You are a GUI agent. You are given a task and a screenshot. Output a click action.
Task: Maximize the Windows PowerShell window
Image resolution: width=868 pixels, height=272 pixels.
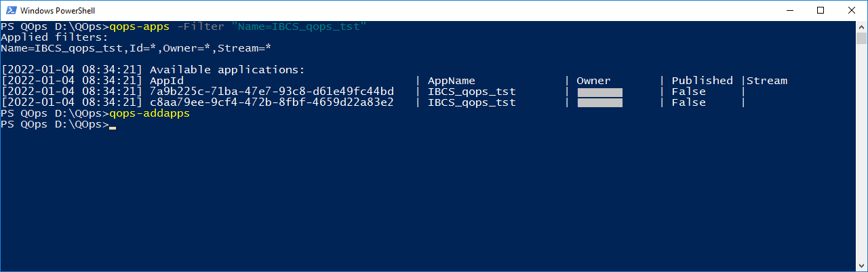click(821, 11)
